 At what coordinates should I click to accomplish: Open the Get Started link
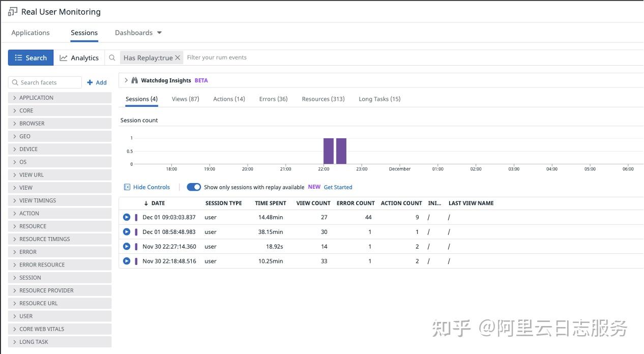[338, 187]
